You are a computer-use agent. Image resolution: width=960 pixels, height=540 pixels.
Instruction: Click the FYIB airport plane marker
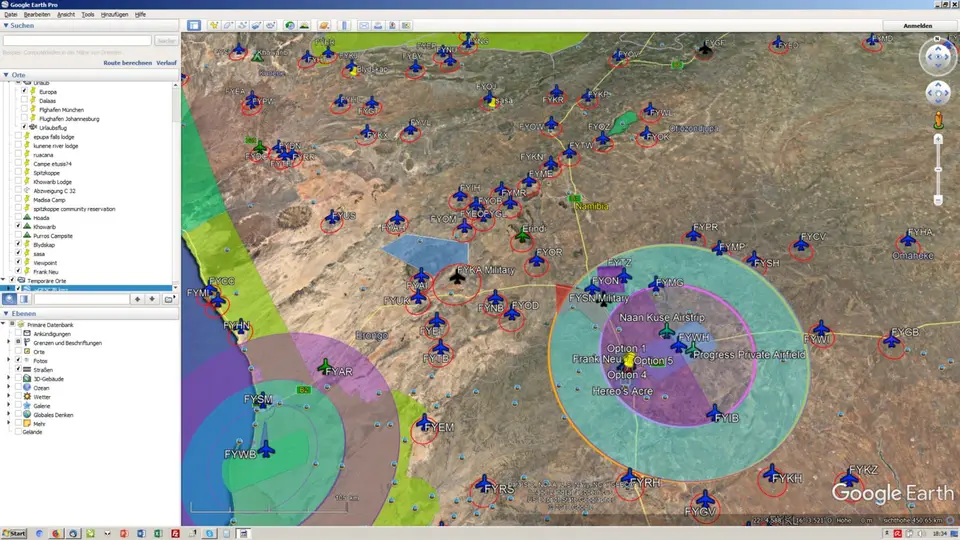(714, 413)
